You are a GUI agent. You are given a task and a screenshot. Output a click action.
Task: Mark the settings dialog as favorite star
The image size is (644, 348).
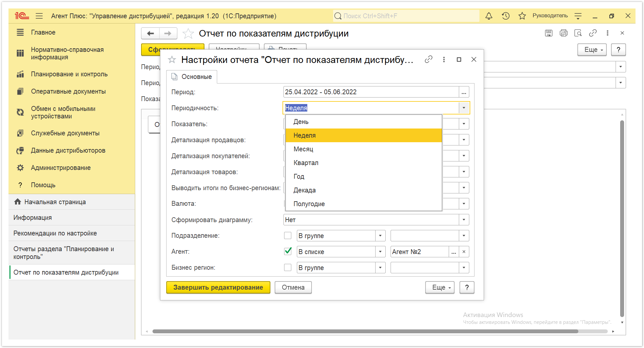(x=172, y=60)
